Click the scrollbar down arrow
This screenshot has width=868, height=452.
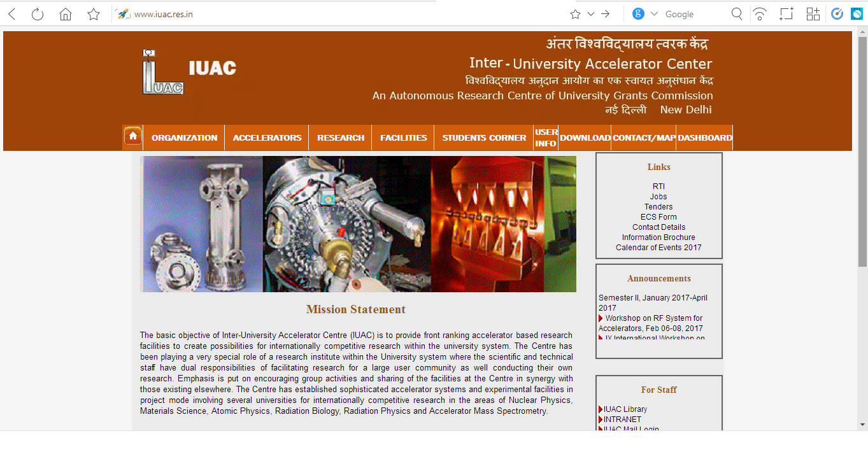coord(862,424)
